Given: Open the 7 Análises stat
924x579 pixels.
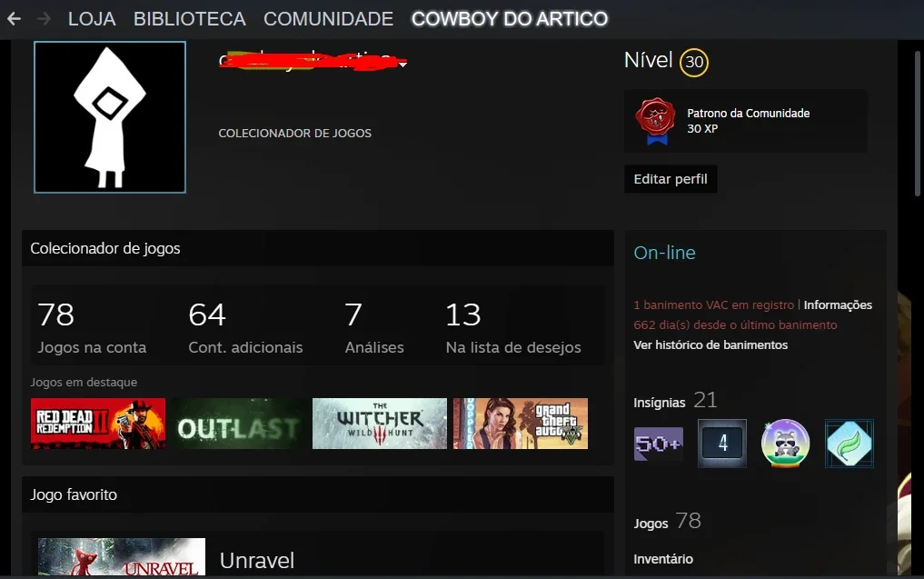Looking at the screenshot, I should (x=374, y=327).
